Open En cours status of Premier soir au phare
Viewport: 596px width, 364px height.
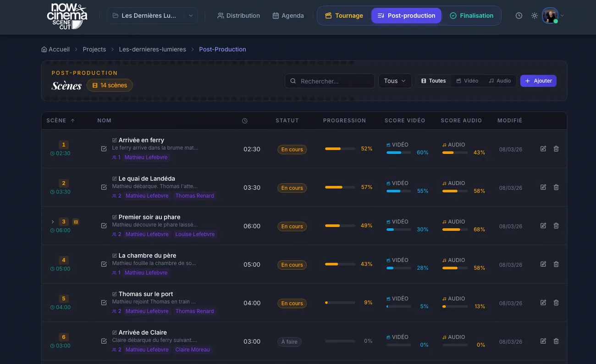point(292,226)
